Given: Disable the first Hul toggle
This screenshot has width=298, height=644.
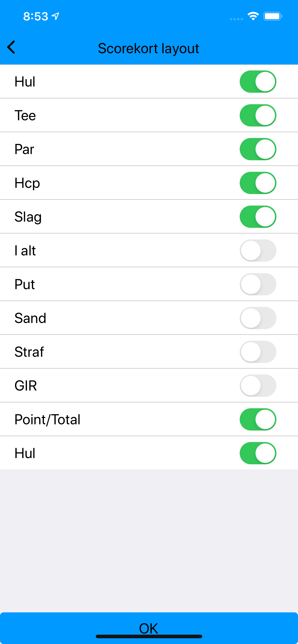Looking at the screenshot, I should click(258, 81).
